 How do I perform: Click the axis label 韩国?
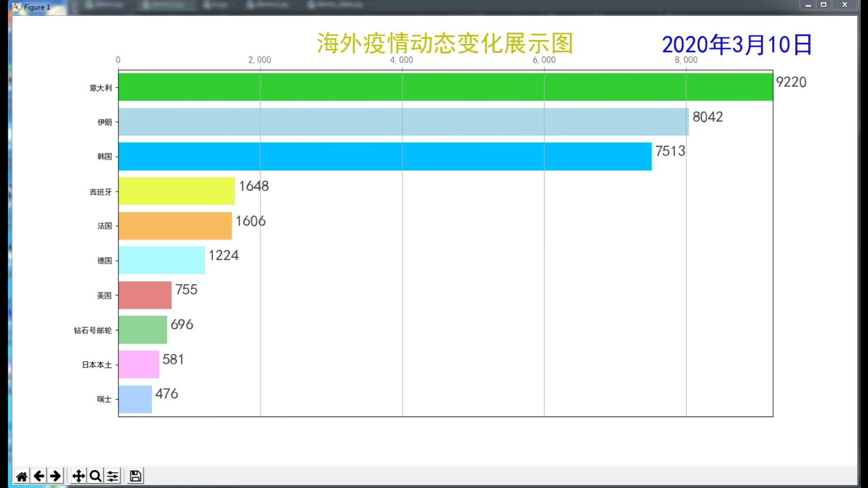104,156
